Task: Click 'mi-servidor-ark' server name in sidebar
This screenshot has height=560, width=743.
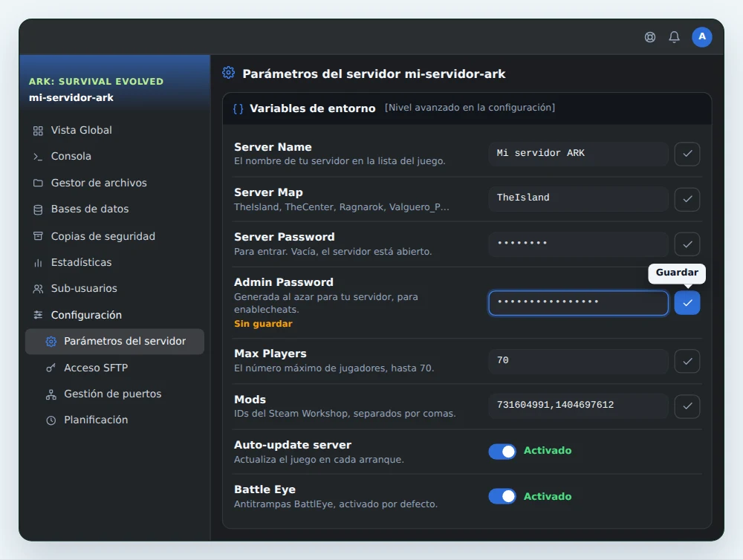Action: [x=71, y=97]
